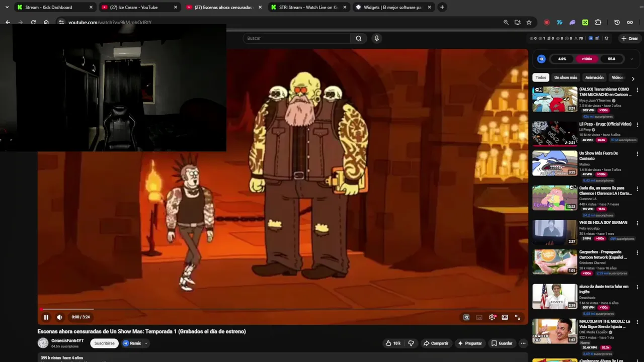
Task: Pause the YouTube video
Action: (46, 317)
